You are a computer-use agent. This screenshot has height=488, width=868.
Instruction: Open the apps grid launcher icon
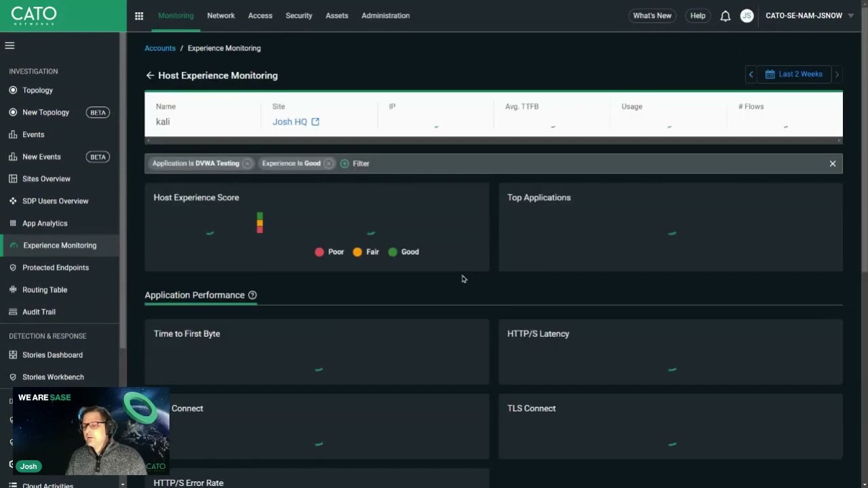139,16
